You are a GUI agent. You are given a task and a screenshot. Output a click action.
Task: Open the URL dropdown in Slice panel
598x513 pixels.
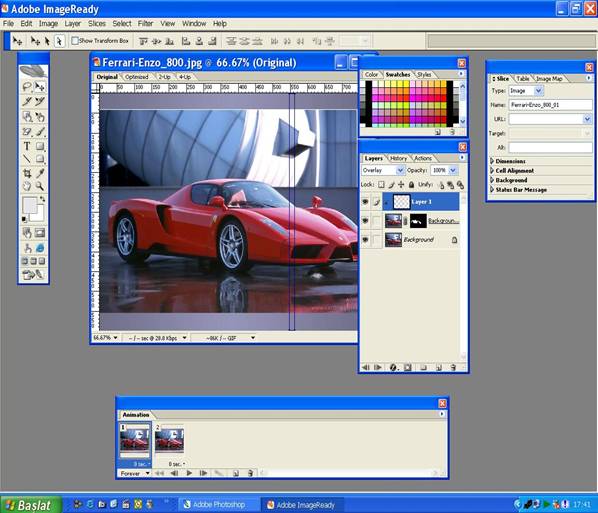coord(587,119)
